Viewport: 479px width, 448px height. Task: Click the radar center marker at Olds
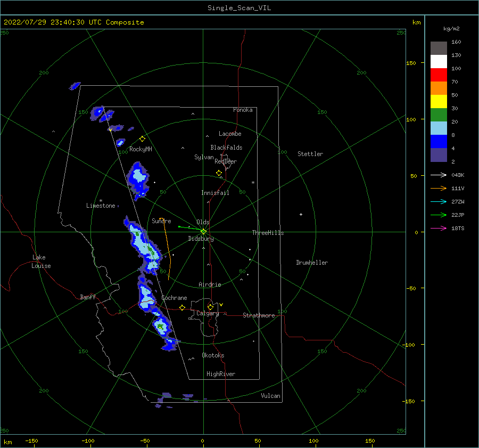(x=203, y=232)
